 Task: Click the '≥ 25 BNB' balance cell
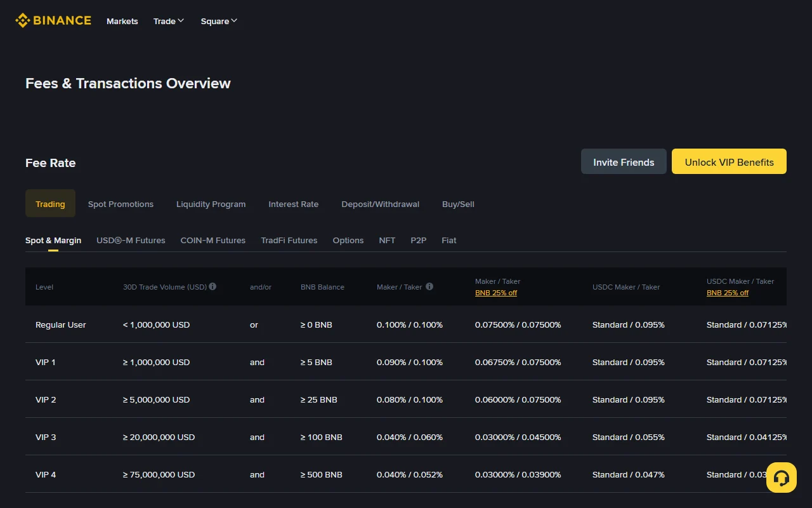tap(319, 399)
